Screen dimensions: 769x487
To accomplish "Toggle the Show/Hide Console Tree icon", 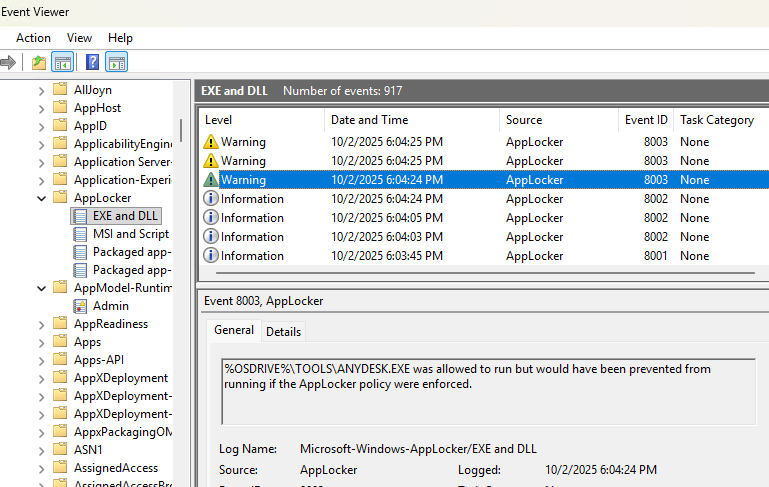I will 63,62.
